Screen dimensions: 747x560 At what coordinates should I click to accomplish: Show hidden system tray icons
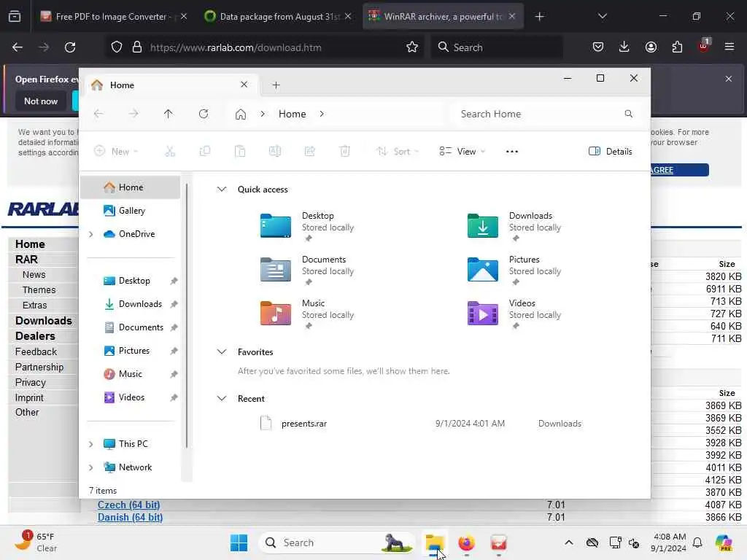(569, 542)
